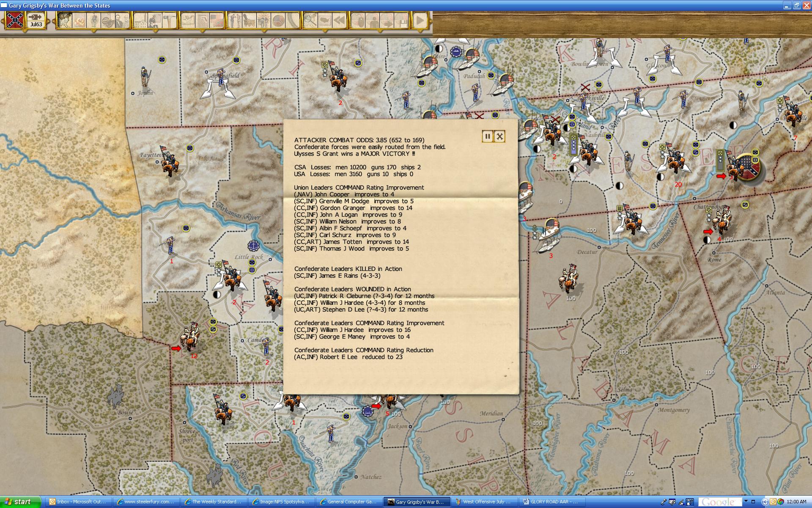This screenshot has height=508, width=812.
Task: Click the small map overview toolbar icon
Action: (188, 20)
